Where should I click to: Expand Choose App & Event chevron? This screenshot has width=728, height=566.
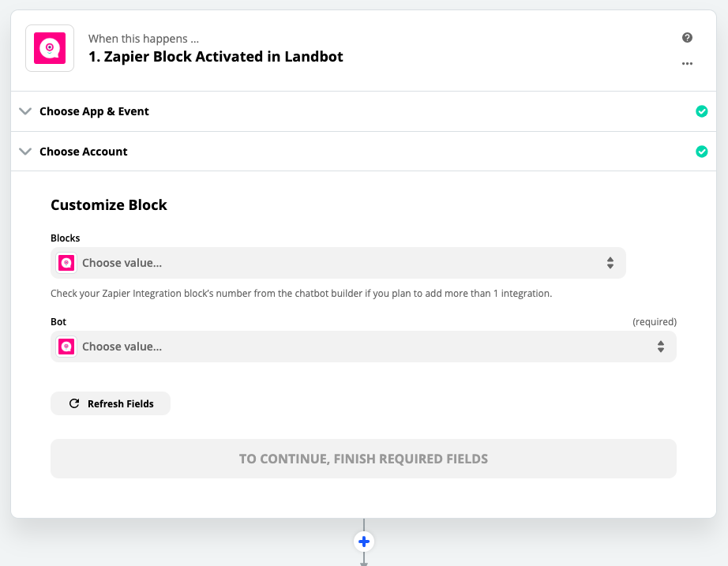(x=25, y=111)
